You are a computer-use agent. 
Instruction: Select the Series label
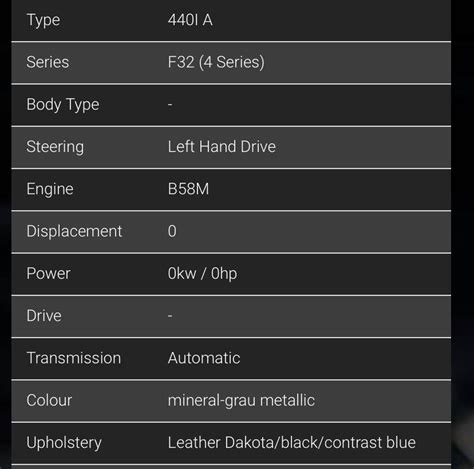(48, 62)
